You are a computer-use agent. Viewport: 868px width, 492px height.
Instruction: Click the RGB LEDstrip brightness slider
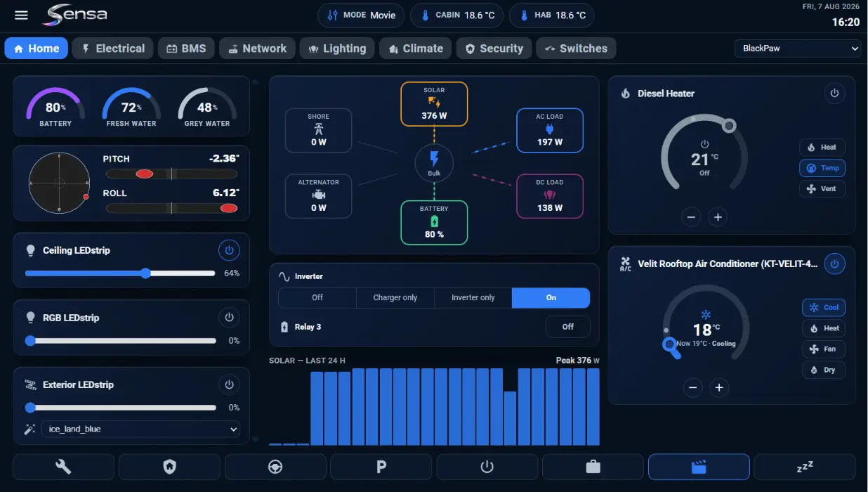tap(121, 341)
